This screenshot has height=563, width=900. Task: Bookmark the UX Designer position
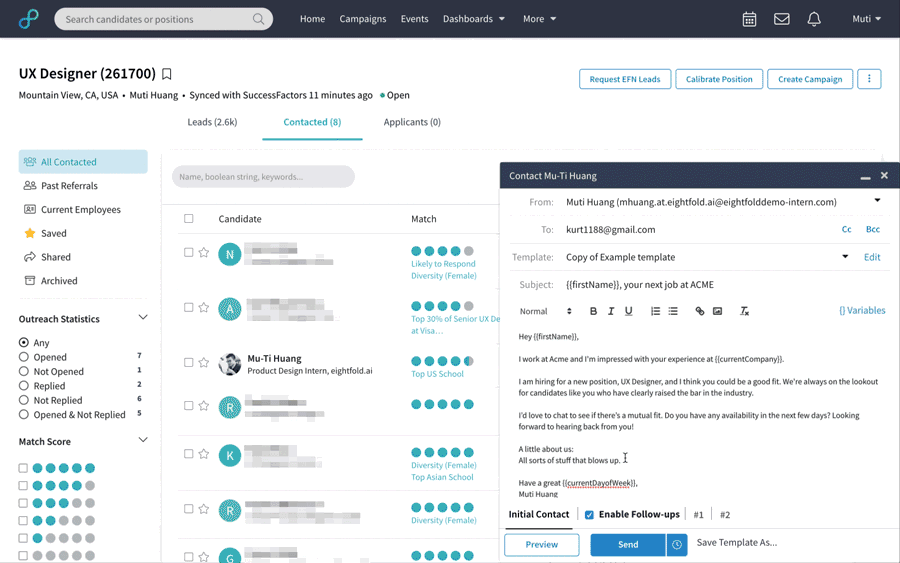[166, 74]
